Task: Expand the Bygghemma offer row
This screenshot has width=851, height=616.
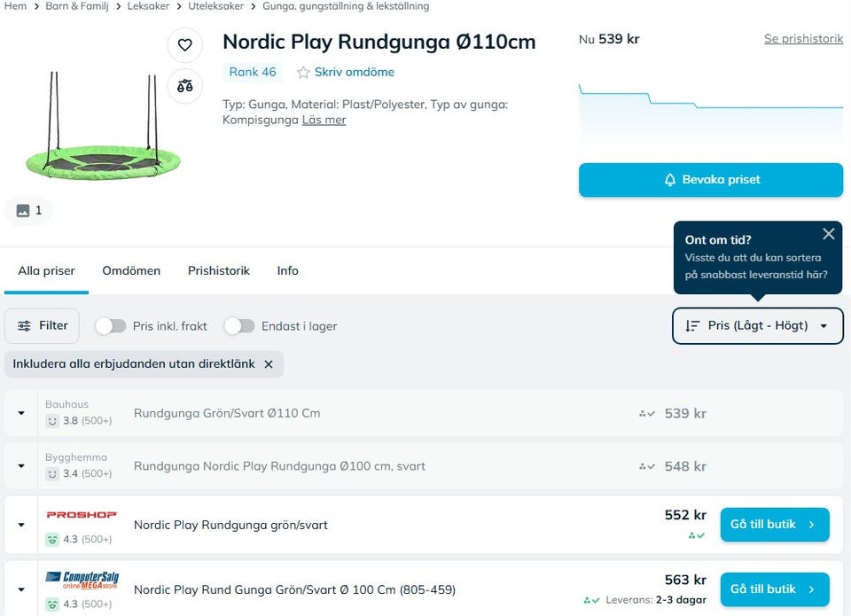Action: click(21, 467)
